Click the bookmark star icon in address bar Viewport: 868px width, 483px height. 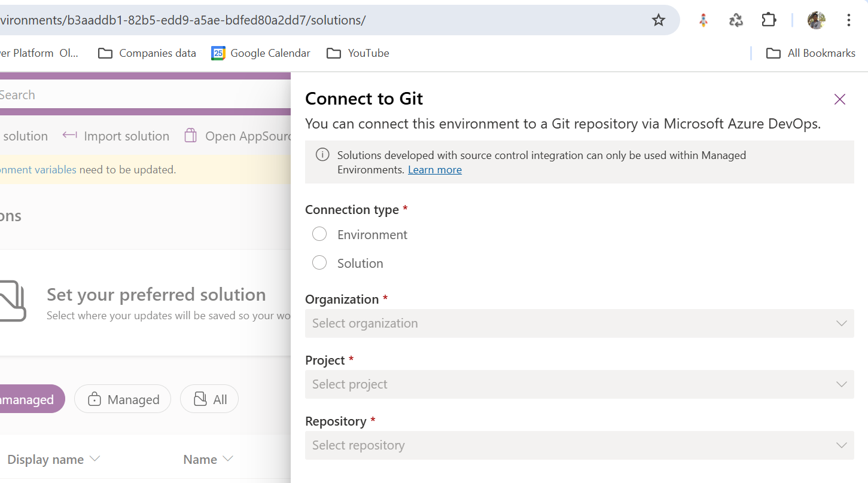658,20
